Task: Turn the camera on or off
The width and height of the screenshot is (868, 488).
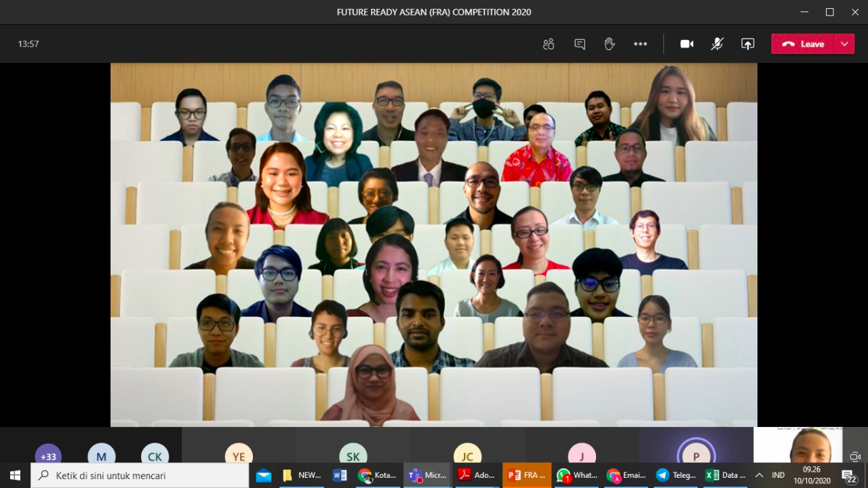Action: coord(687,44)
